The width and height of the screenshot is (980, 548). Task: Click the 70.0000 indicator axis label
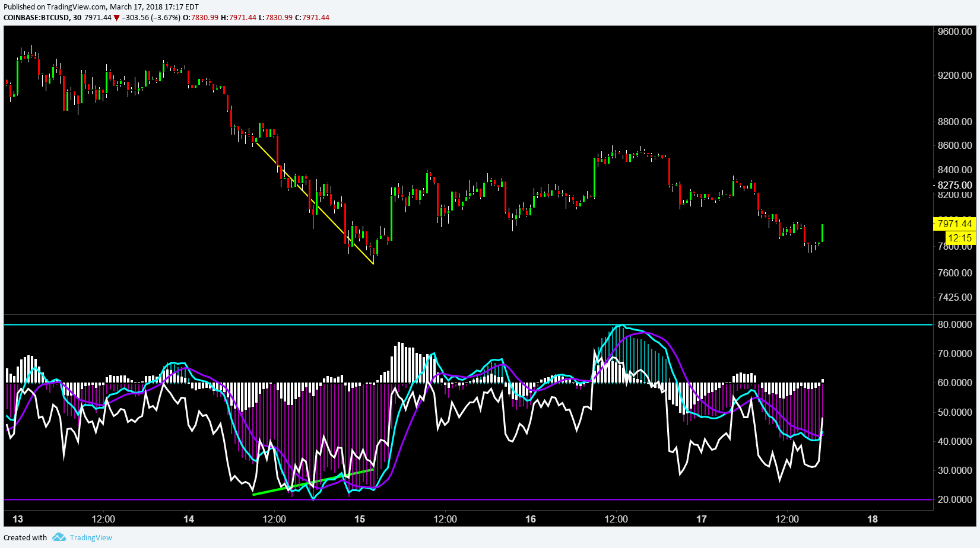(x=954, y=354)
